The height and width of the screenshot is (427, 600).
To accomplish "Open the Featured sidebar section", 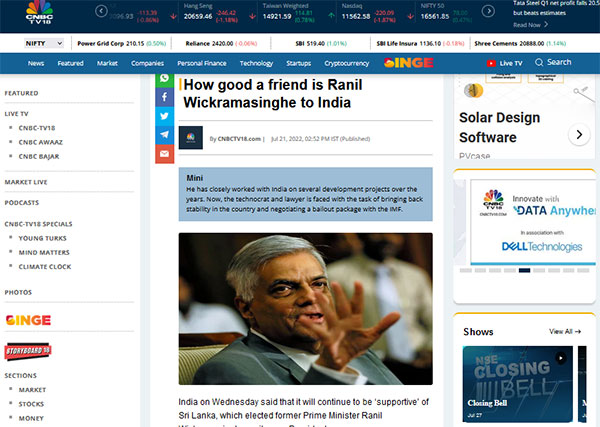I will pyautogui.click(x=21, y=93).
